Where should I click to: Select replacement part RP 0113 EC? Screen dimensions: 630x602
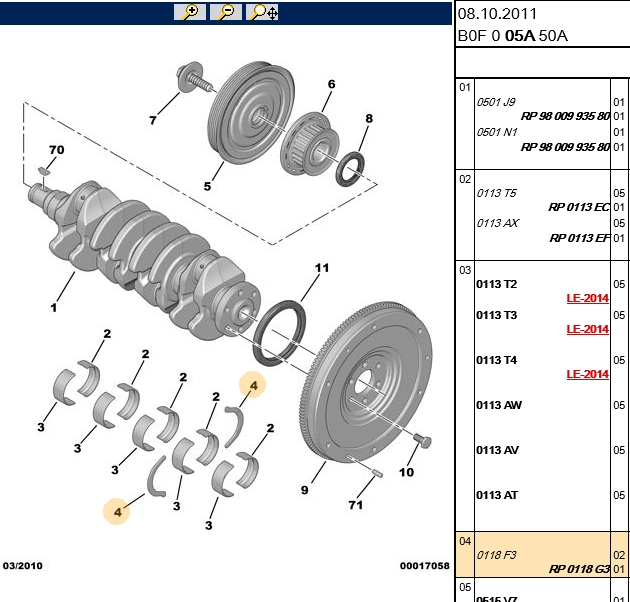579,207
